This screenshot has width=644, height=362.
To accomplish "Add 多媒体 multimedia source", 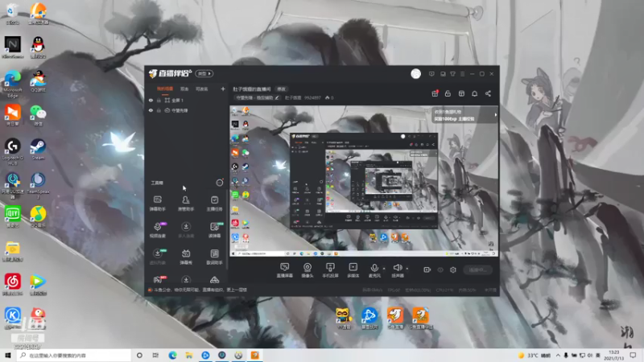I will [353, 270].
